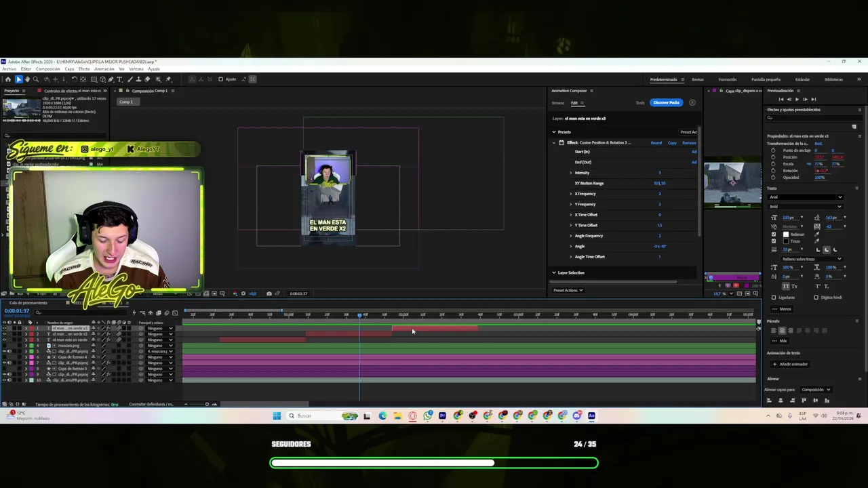Click the All Caps TT button
Viewport: 868px width, 488px height.
[785, 286]
